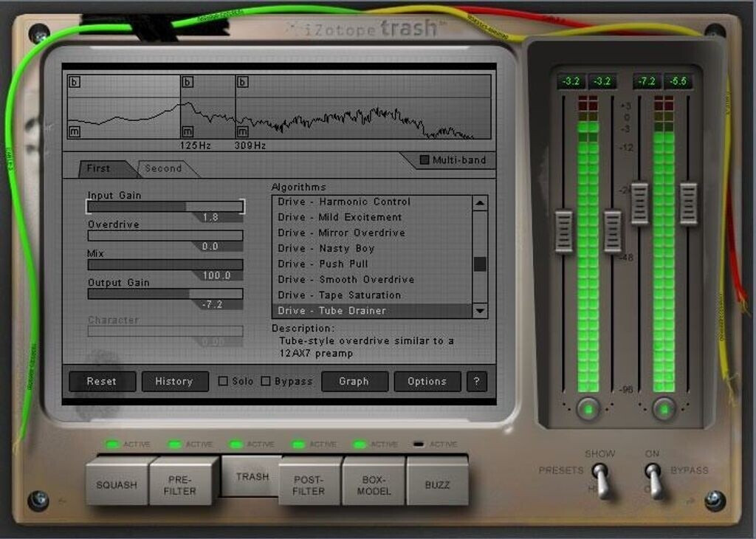Click the SQUASH module button
This screenshot has width=756, height=539.
(x=117, y=484)
